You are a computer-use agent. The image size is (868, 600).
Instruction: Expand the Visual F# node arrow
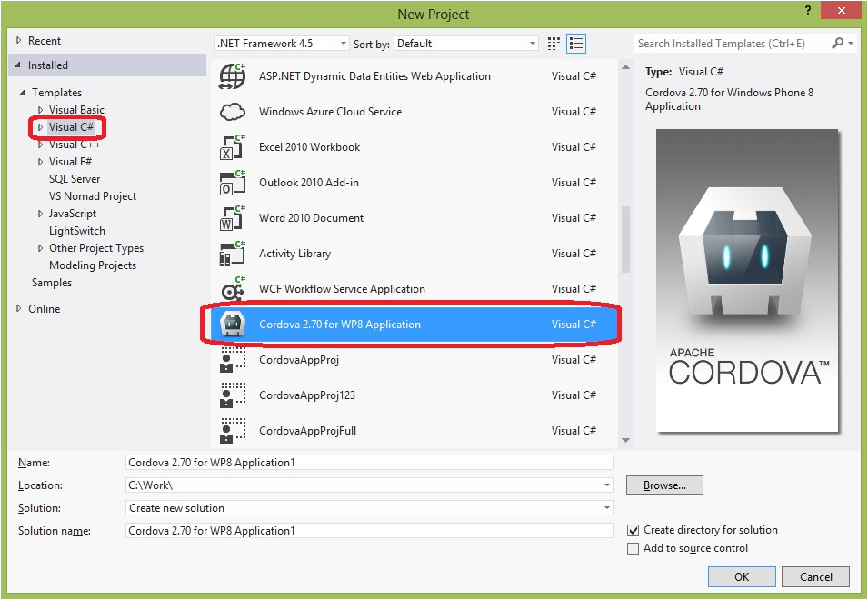click(40, 162)
